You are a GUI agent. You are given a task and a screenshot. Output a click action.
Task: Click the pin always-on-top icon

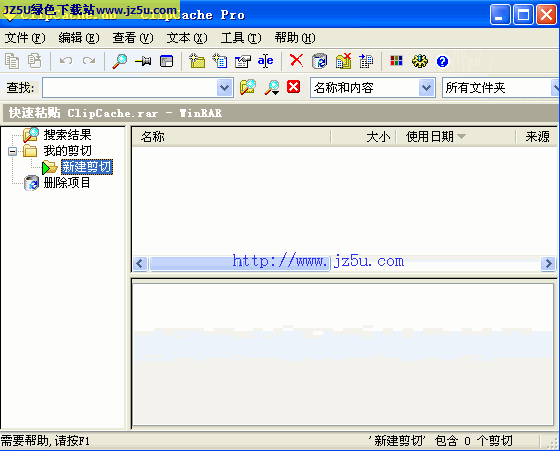tap(143, 61)
